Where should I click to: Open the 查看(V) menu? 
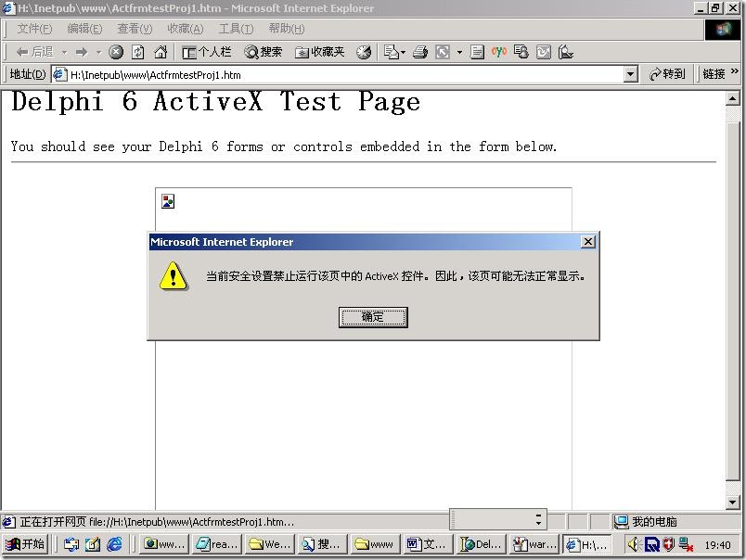[135, 29]
